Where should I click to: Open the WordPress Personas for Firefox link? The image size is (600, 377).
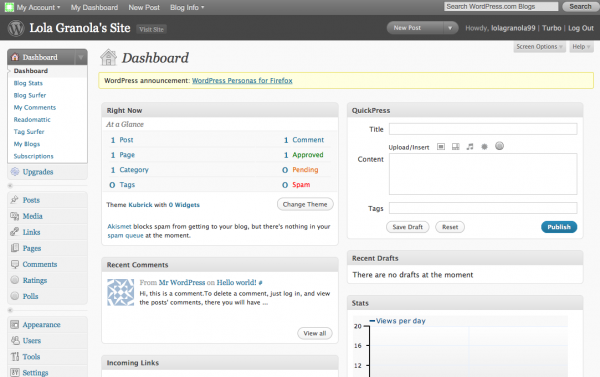click(242, 81)
